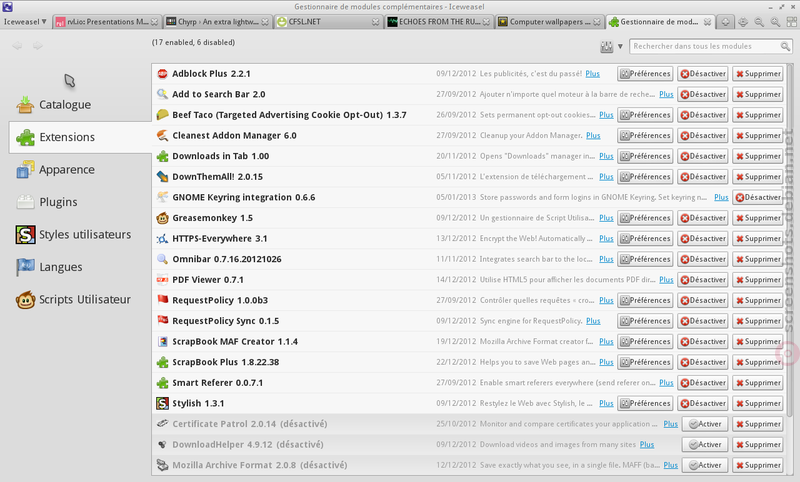Open Préférences for Omnibar
The height and width of the screenshot is (482, 800).
tap(645, 259)
